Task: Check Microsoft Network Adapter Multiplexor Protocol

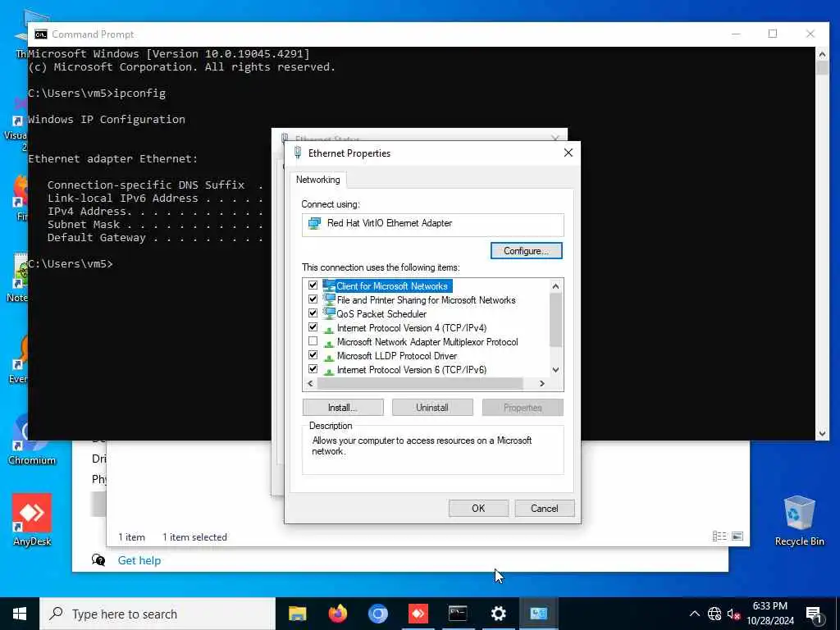Action: click(313, 341)
